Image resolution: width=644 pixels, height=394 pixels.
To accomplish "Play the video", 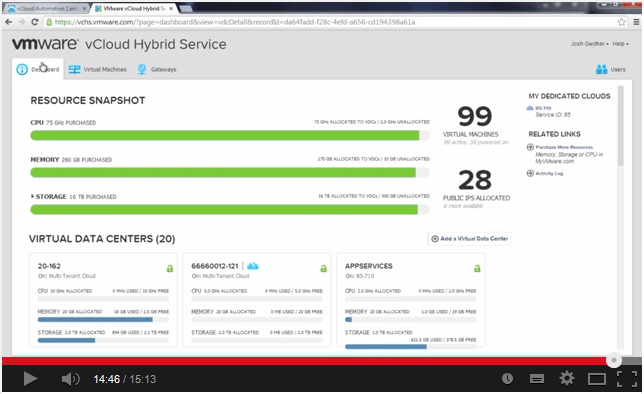I will pyautogui.click(x=30, y=378).
